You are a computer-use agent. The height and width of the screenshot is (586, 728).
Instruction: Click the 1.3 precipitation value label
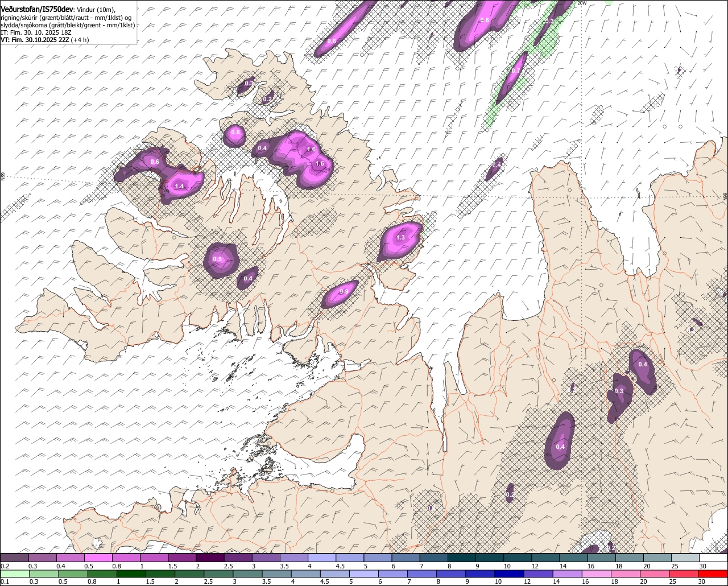coord(400,238)
